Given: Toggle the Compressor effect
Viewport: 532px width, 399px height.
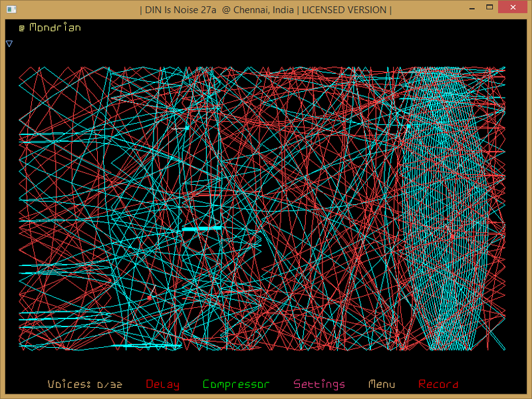Looking at the screenshot, I should click(x=236, y=384).
